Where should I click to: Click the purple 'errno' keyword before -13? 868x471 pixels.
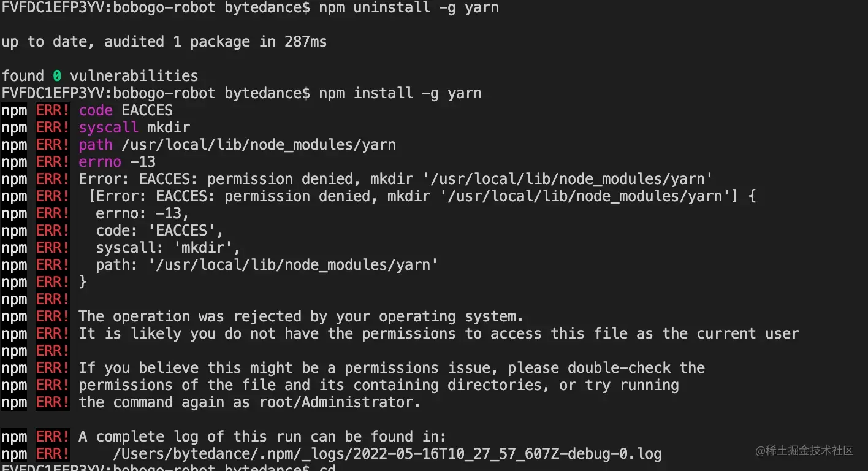click(x=100, y=162)
